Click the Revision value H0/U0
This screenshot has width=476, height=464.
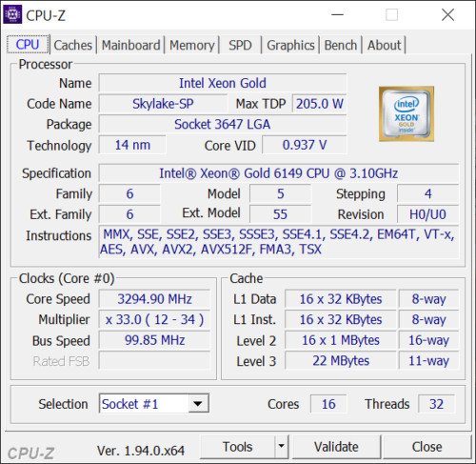427,214
